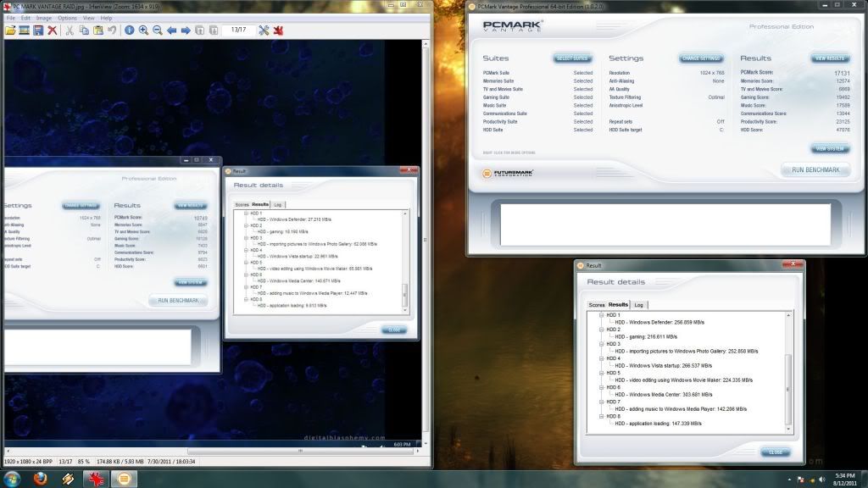Collapse the HDD 7 tree node
The width and height of the screenshot is (868, 488).
tap(601, 402)
